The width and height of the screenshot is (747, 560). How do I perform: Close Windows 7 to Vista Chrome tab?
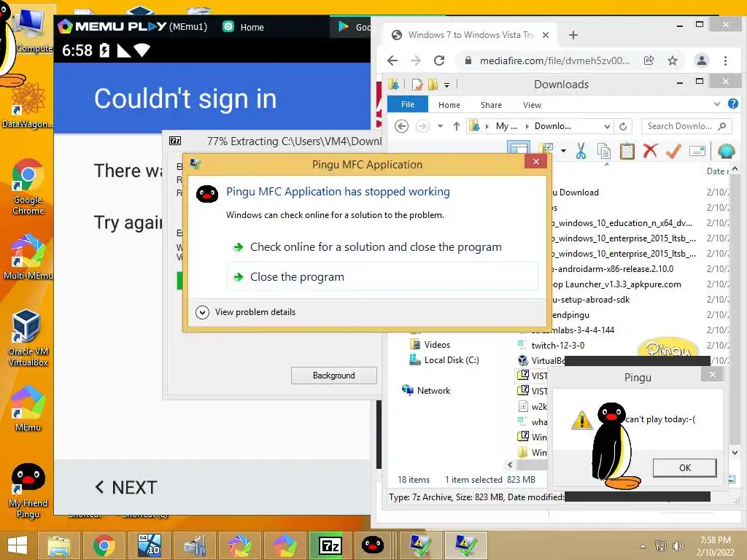pyautogui.click(x=546, y=35)
